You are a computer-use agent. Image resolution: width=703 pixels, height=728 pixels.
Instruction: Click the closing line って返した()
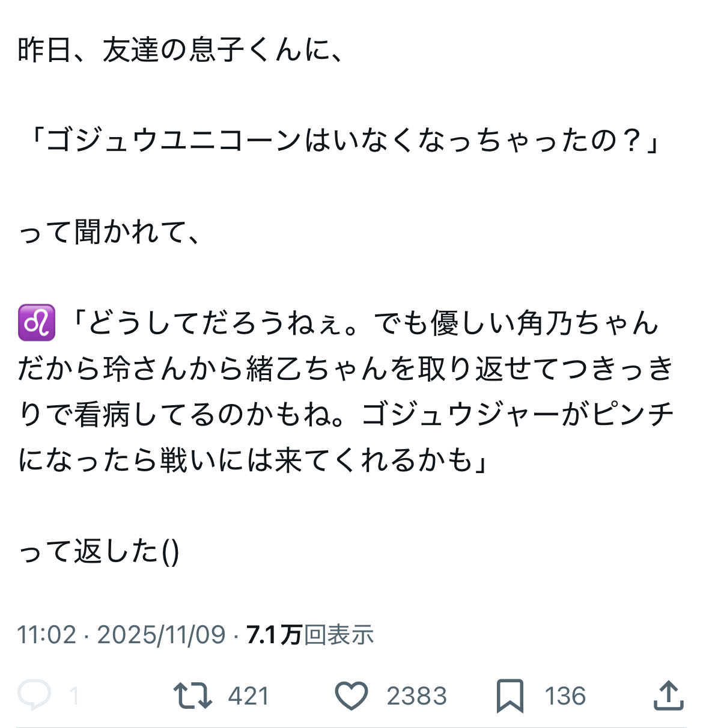click(99, 551)
